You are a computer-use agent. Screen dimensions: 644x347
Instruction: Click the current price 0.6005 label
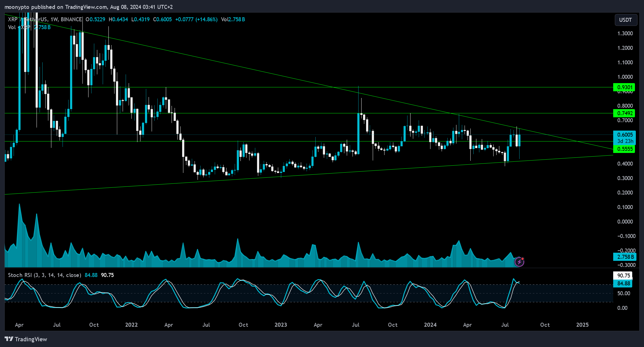[x=624, y=135]
